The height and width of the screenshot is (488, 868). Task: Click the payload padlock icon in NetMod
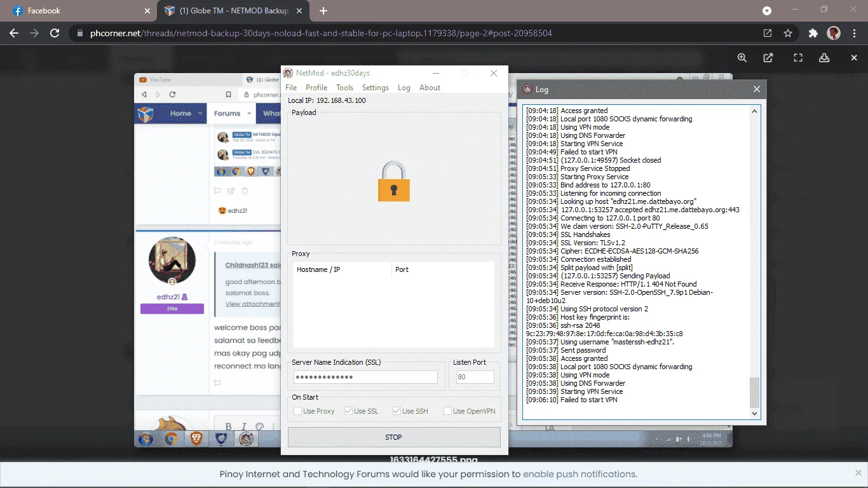393,181
